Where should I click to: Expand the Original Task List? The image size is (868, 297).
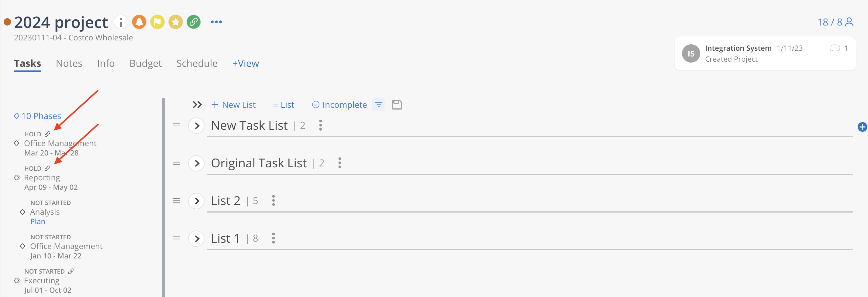coord(197,163)
